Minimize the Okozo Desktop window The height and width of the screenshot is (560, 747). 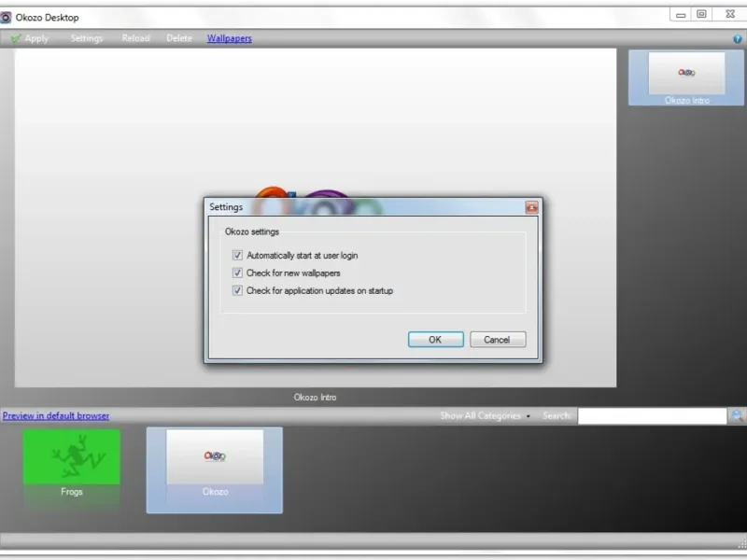click(681, 15)
